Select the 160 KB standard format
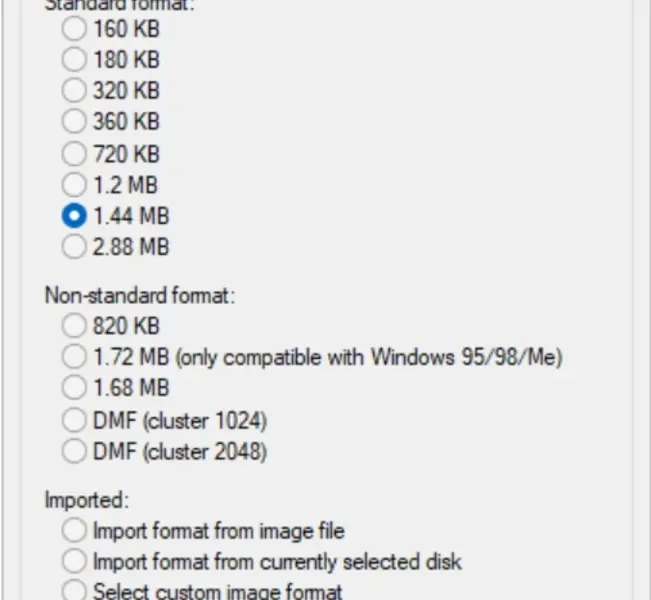651x600 pixels. [74, 29]
